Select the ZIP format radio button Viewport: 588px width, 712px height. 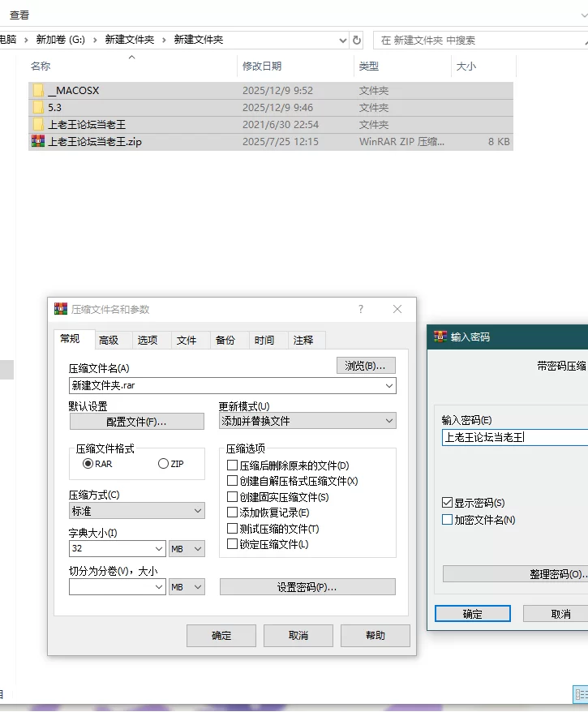tap(163, 464)
